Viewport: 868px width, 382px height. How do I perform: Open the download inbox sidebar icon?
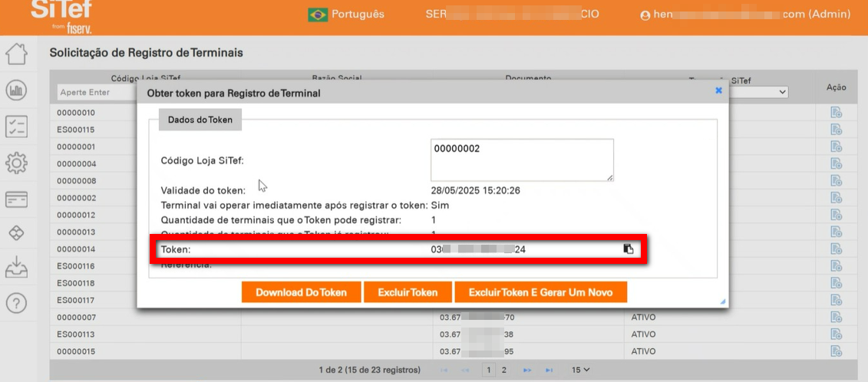coord(16,268)
